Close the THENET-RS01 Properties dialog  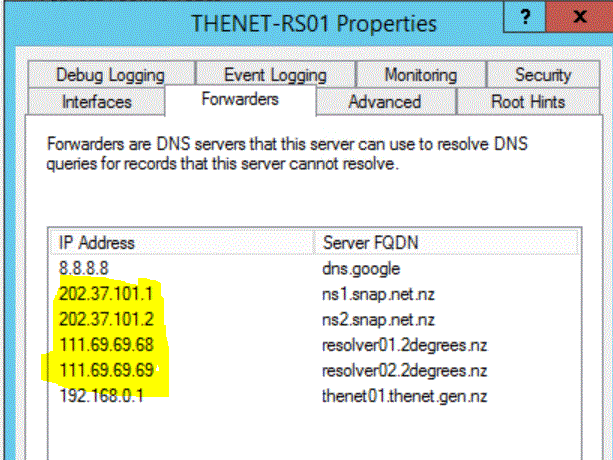[579, 16]
